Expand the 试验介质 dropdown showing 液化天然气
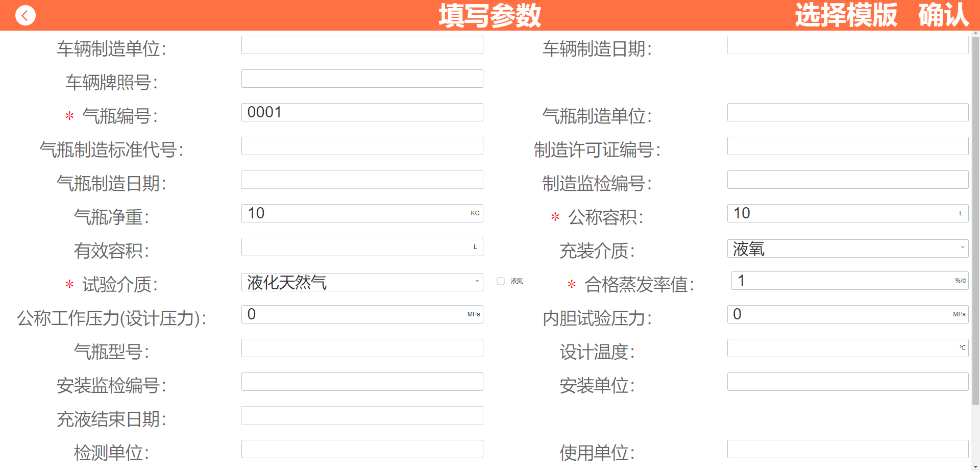 [362, 282]
